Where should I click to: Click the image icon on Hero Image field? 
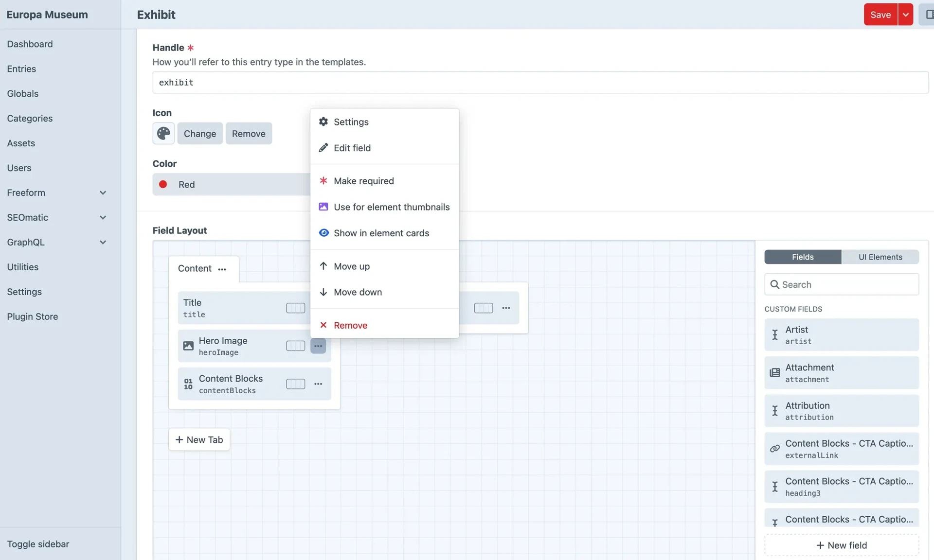(x=188, y=346)
